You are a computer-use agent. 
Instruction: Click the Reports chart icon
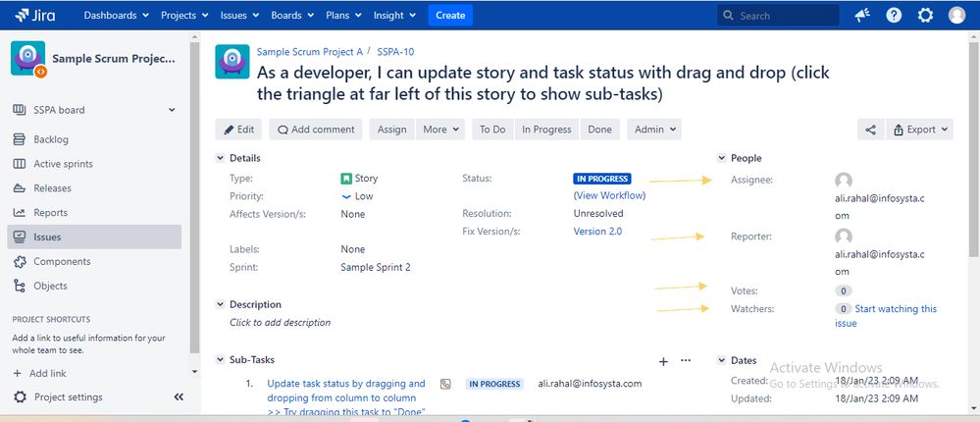pyautogui.click(x=20, y=213)
